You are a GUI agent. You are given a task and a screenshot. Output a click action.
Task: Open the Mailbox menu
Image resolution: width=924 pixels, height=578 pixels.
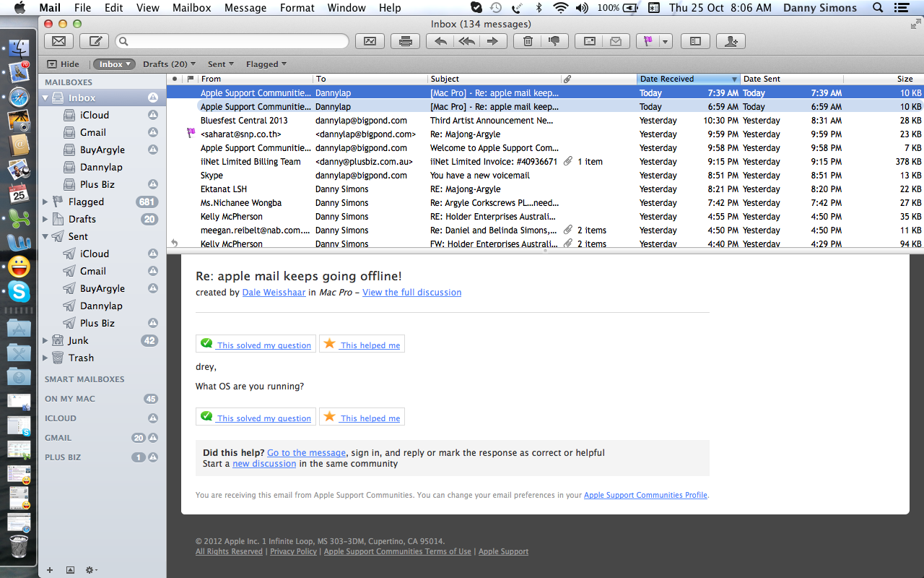pos(192,8)
